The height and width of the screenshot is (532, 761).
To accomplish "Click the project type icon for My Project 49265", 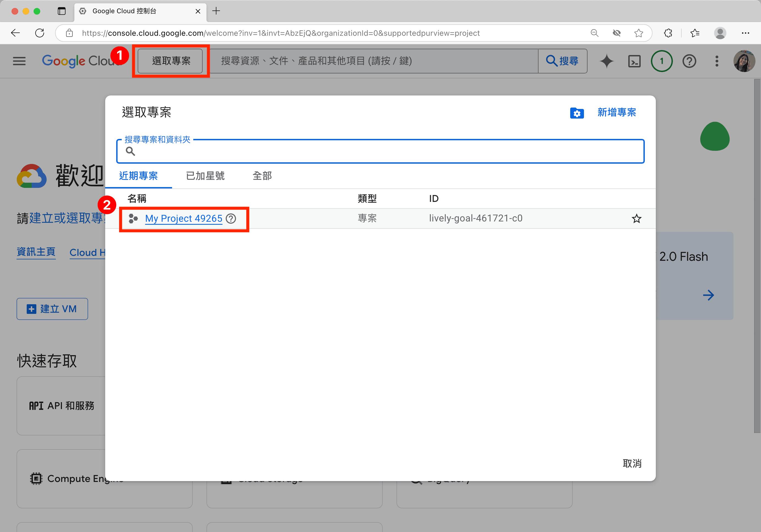I will click(133, 218).
